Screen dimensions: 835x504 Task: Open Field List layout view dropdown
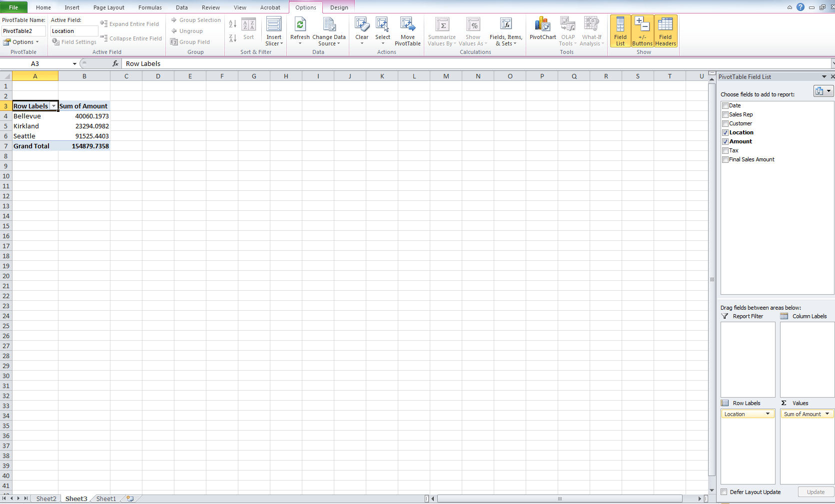(823, 91)
